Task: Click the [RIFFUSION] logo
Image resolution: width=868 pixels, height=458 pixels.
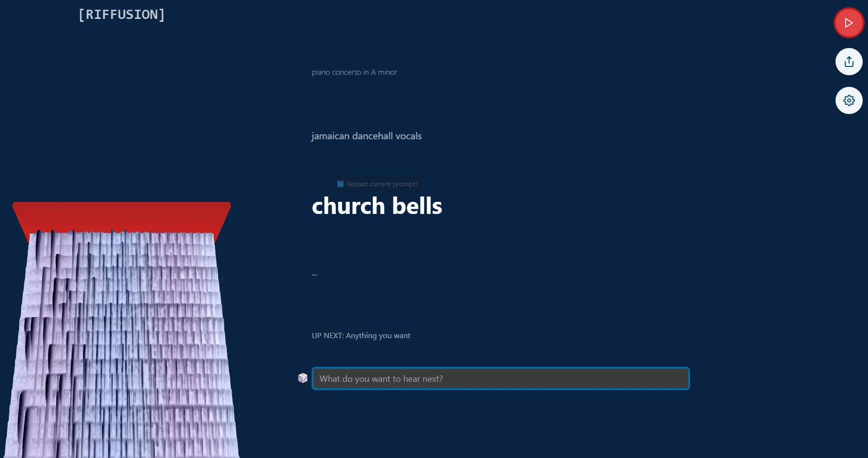Action: click(122, 15)
